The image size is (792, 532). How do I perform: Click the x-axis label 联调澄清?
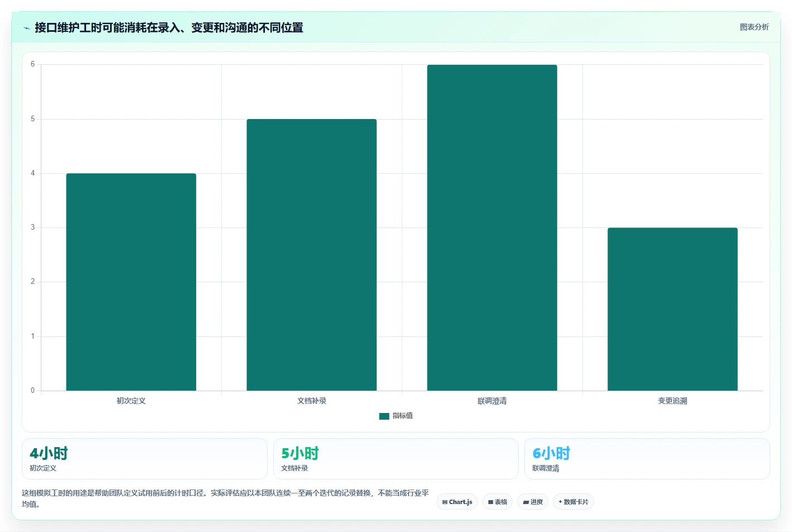[492, 401]
